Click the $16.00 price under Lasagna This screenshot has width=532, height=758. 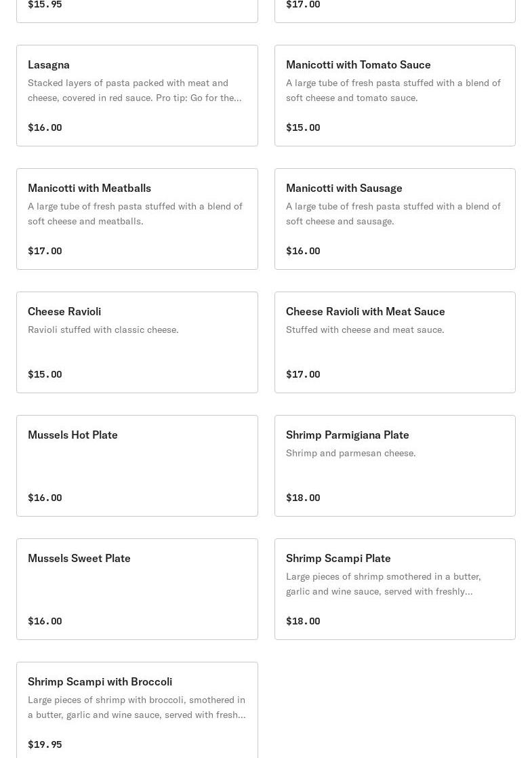coord(45,127)
